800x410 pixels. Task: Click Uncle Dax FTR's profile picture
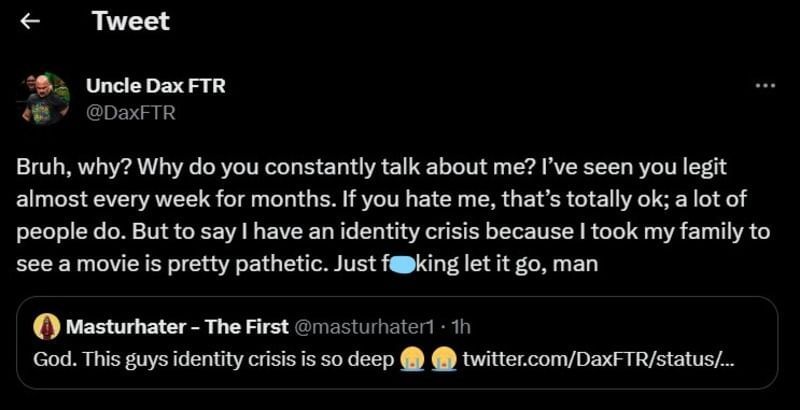(x=44, y=98)
